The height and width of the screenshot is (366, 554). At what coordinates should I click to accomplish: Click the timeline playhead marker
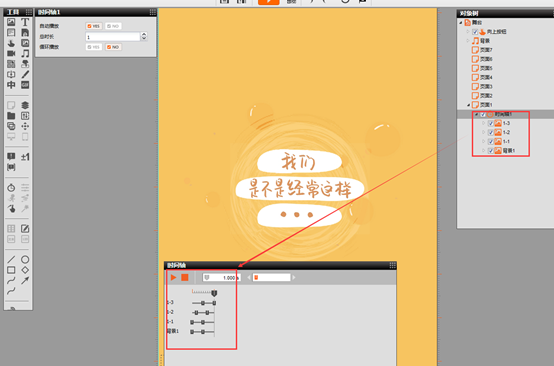click(x=214, y=293)
